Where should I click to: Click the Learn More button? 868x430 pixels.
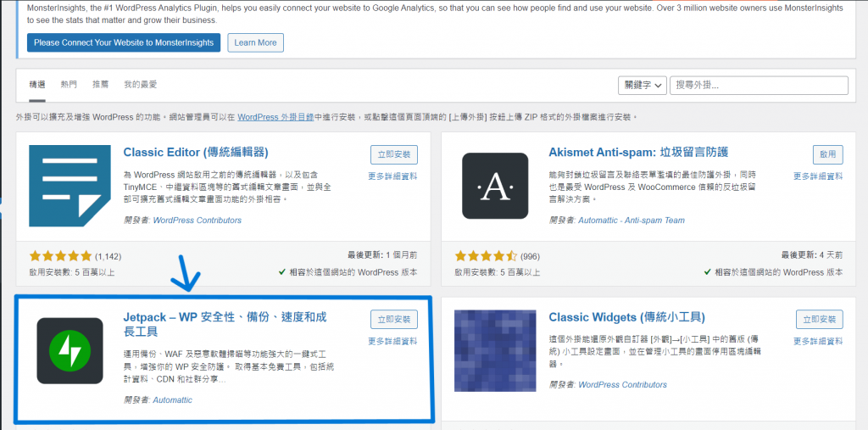click(x=255, y=42)
